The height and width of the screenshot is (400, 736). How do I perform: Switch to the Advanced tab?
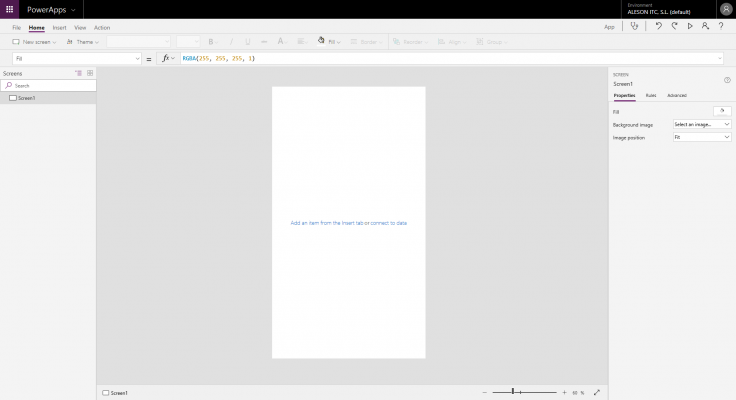tap(677, 95)
